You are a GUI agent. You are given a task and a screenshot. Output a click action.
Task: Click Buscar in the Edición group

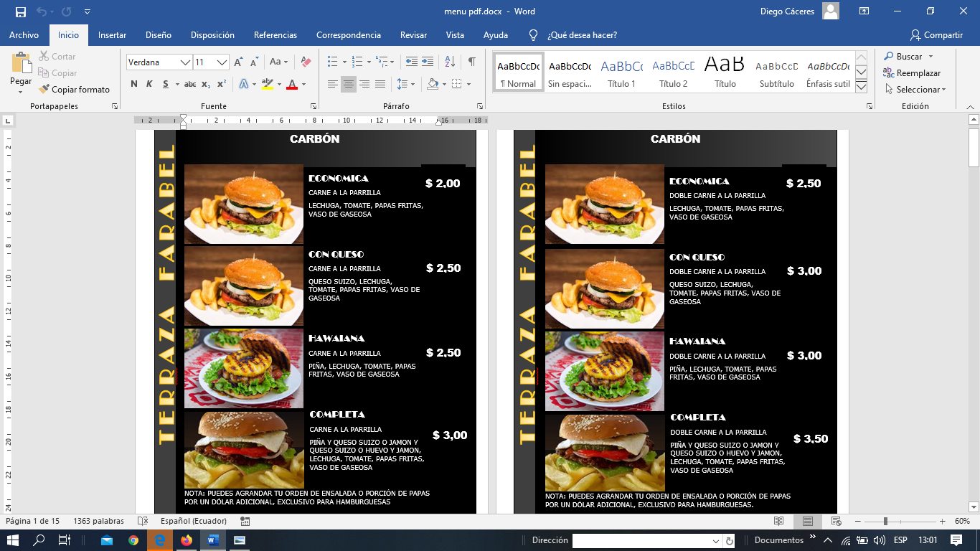pos(909,57)
